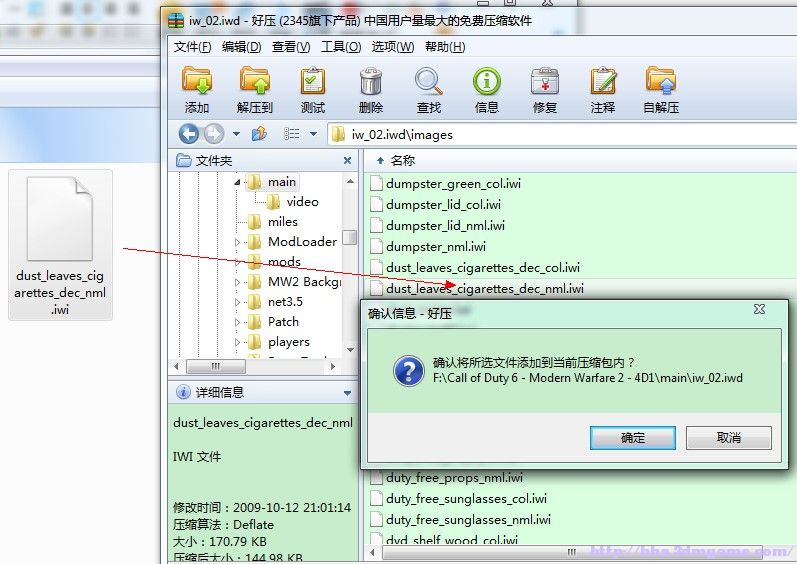Open the 查找 (Find) magnifier tool
This screenshot has height=564, width=797.
429,90
